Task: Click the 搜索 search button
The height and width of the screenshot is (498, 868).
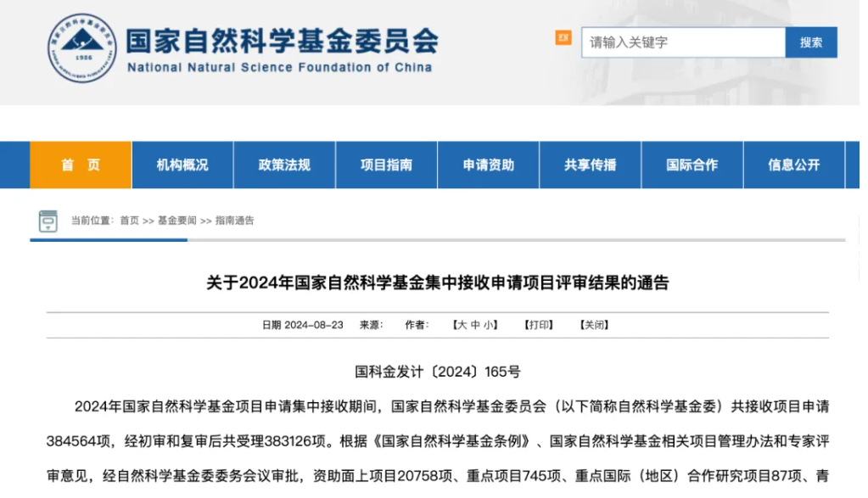Action: (811, 42)
